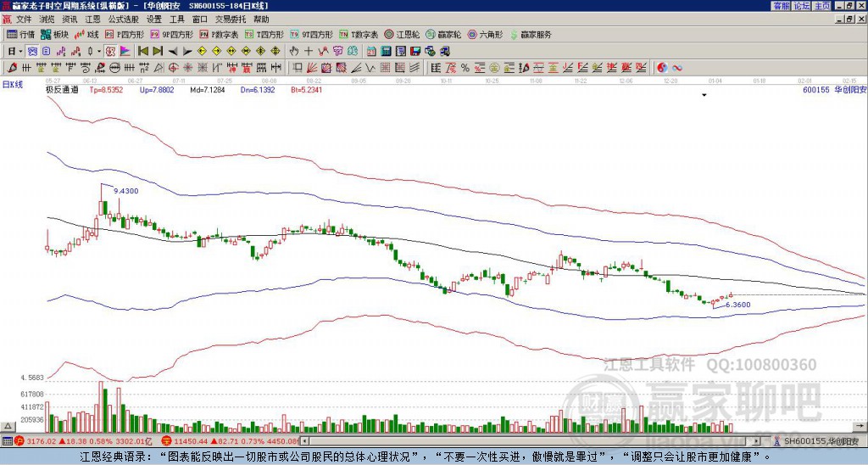The width and height of the screenshot is (868, 465).
Task: Click the 9.4300 high price label
Action: [126, 191]
